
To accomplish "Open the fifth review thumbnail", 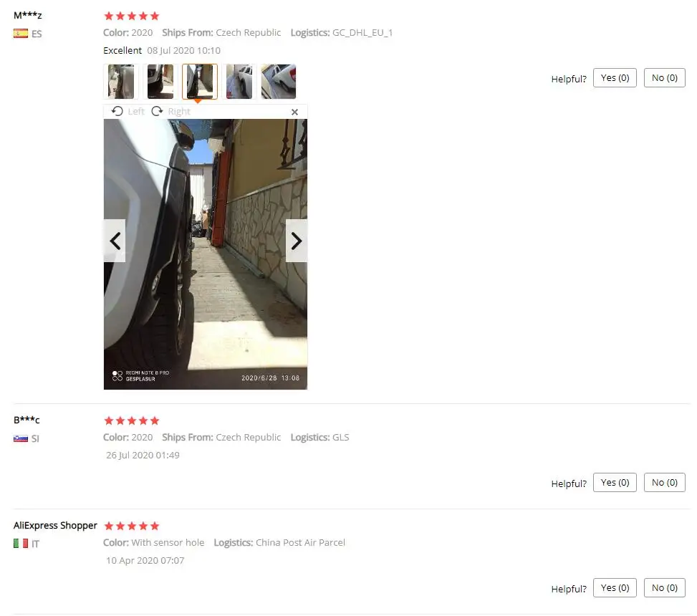I will tap(278, 82).
